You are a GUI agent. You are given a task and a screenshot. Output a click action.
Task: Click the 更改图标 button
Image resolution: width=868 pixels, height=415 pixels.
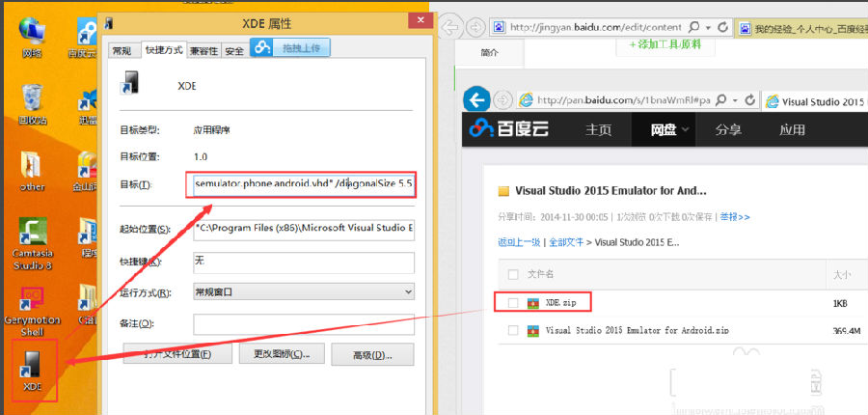pyautogui.click(x=281, y=354)
